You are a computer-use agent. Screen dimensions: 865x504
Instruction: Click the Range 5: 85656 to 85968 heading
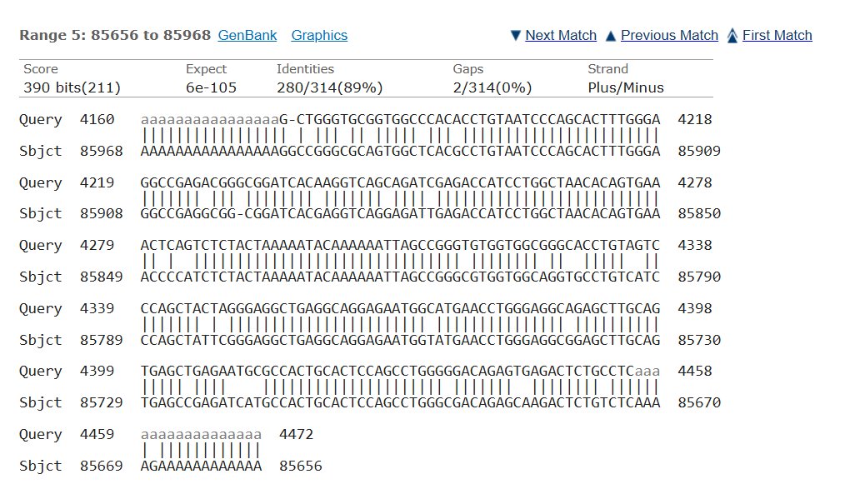115,35
